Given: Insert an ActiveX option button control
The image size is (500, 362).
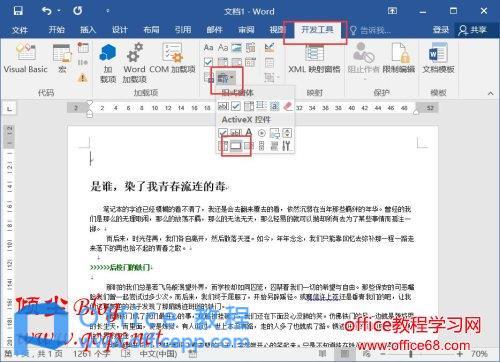Looking at the screenshot, I should 262,133.
